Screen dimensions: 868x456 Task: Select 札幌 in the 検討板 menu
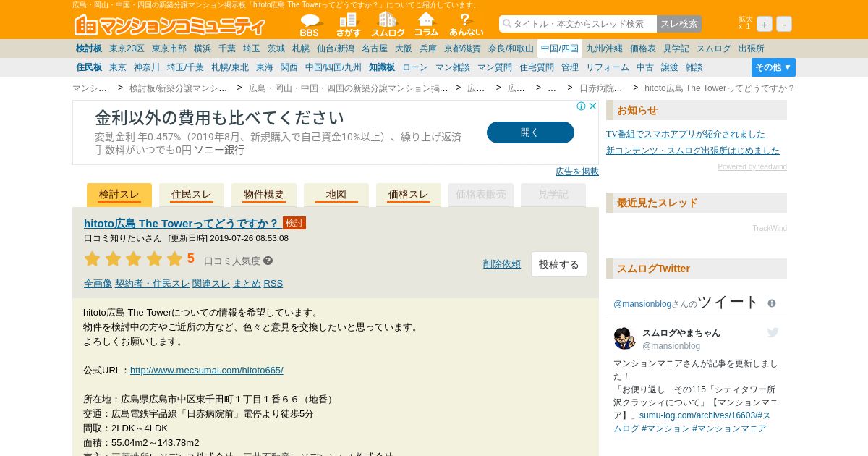pyautogui.click(x=301, y=48)
